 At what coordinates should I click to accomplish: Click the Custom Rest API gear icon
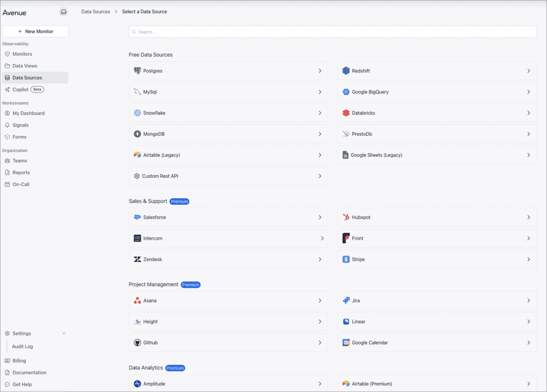click(x=137, y=176)
